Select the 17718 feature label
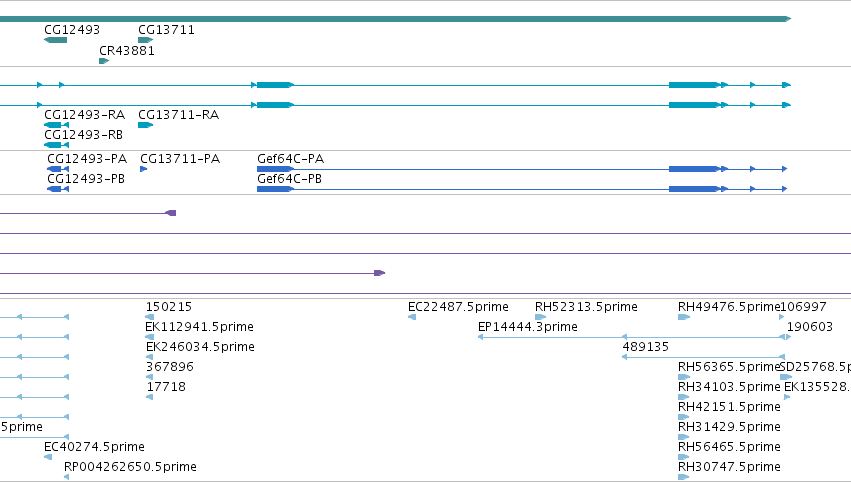Screen dimensions: 851x482 click(x=166, y=387)
